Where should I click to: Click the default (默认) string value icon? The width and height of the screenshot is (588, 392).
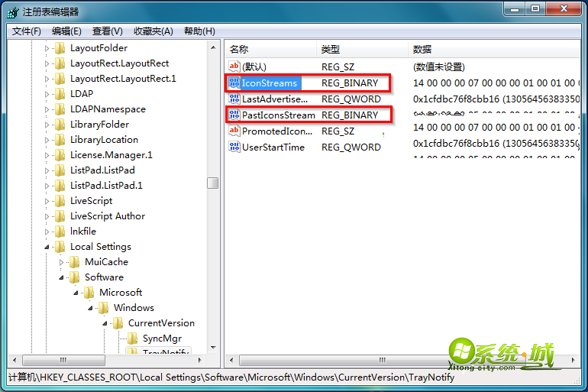coord(234,66)
